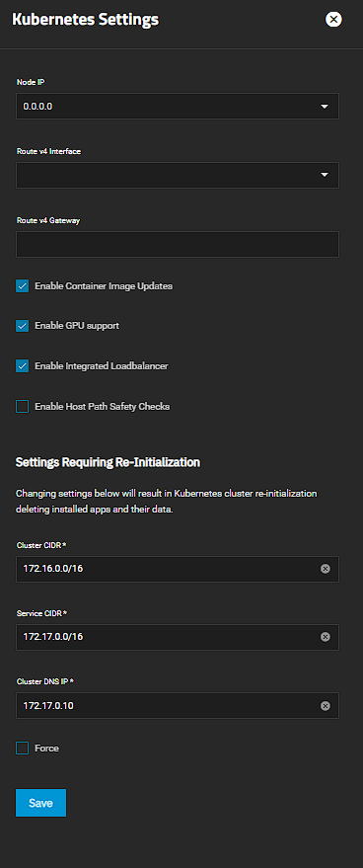Select the Node IP 0.0.0.0 combo box
This screenshot has height=868, width=363.
point(178,107)
